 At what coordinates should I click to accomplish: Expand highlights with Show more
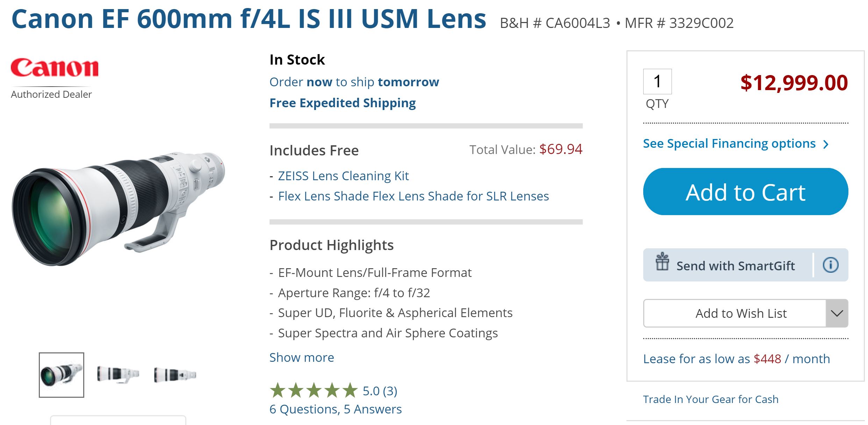pos(301,358)
